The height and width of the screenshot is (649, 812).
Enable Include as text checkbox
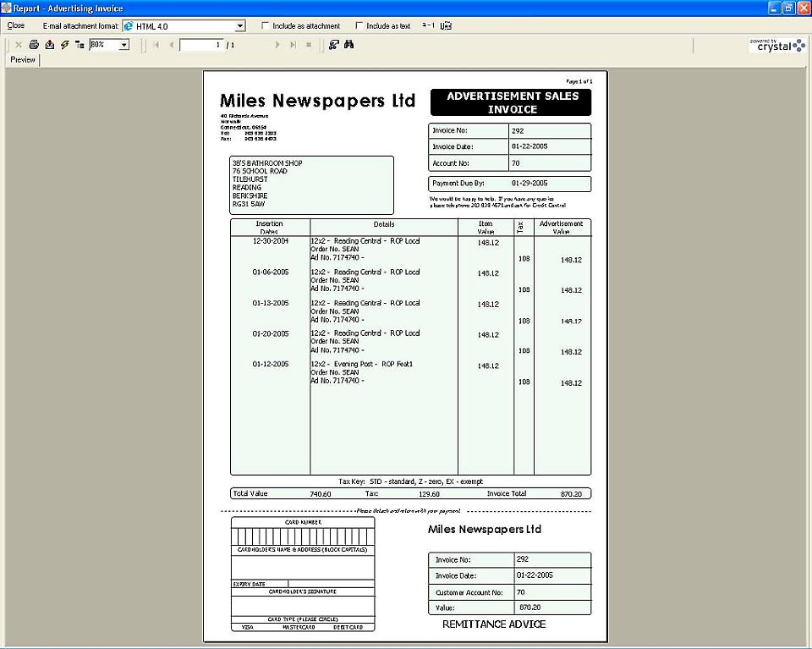coord(359,25)
